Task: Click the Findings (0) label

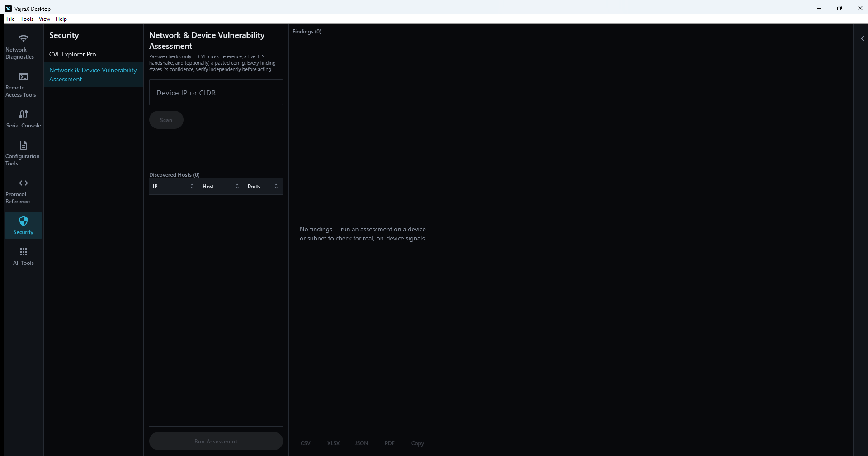Action: [x=307, y=32]
